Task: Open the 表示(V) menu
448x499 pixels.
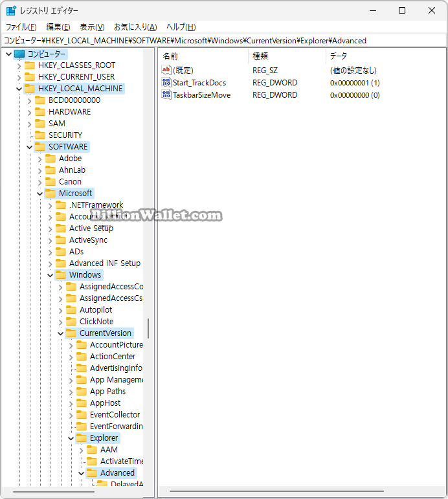Action: coord(92,27)
